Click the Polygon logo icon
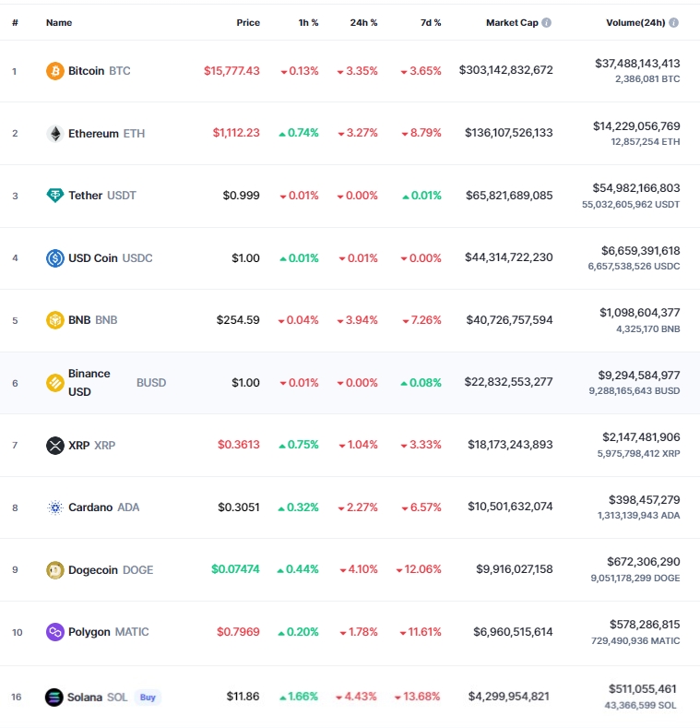Image resolution: width=700 pixels, height=728 pixels. pyautogui.click(x=54, y=632)
